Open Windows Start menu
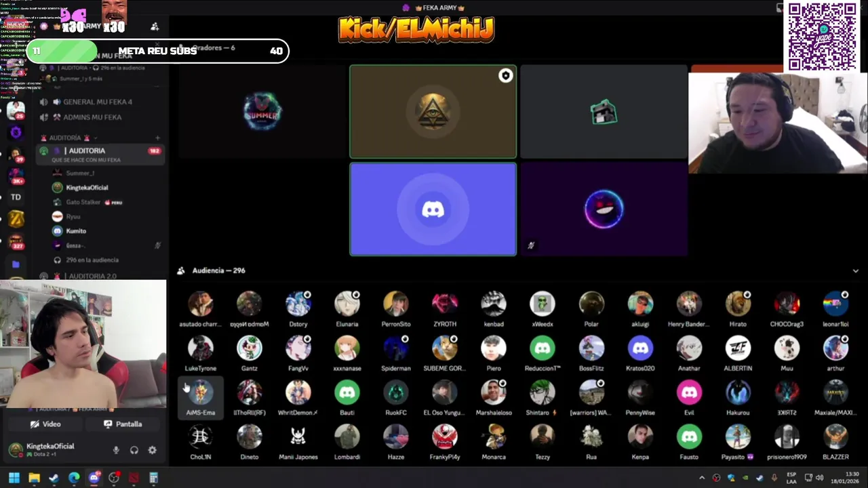The height and width of the screenshot is (488, 868). (x=14, y=478)
